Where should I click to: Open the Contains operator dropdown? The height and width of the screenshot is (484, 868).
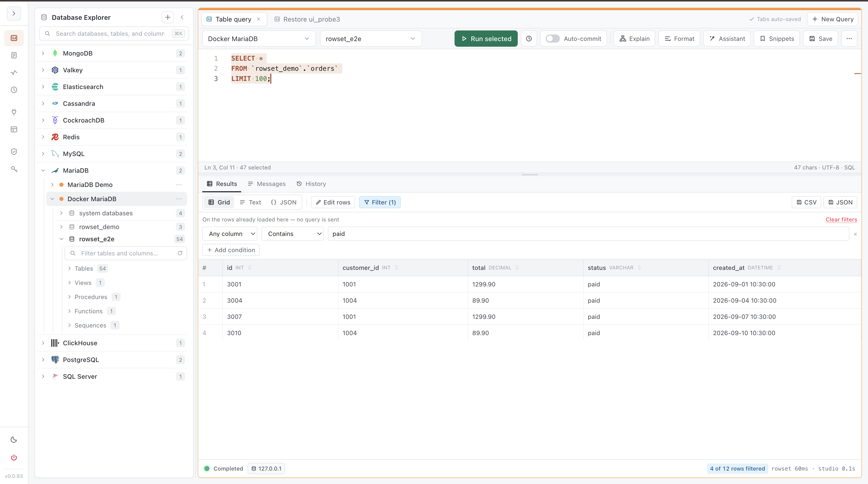(292, 234)
